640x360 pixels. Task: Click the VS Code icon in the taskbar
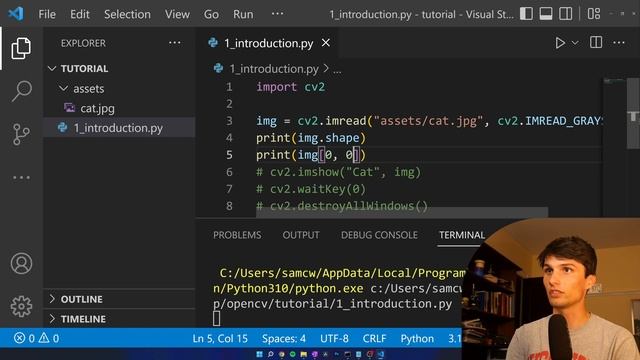[x=380, y=354]
